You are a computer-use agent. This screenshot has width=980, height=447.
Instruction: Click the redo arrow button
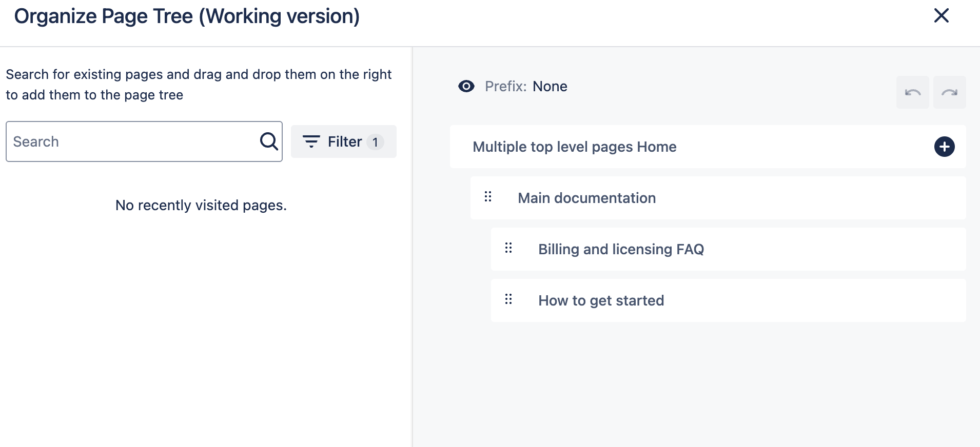coord(949,92)
